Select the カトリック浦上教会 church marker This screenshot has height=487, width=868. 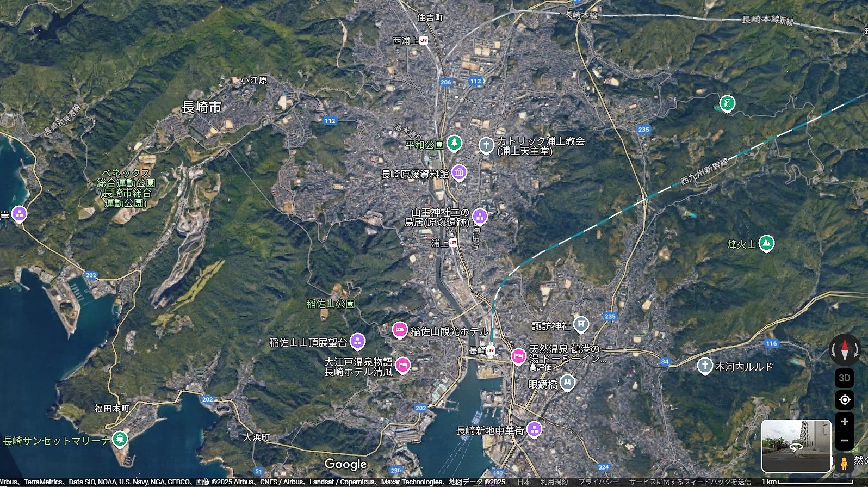click(x=486, y=145)
